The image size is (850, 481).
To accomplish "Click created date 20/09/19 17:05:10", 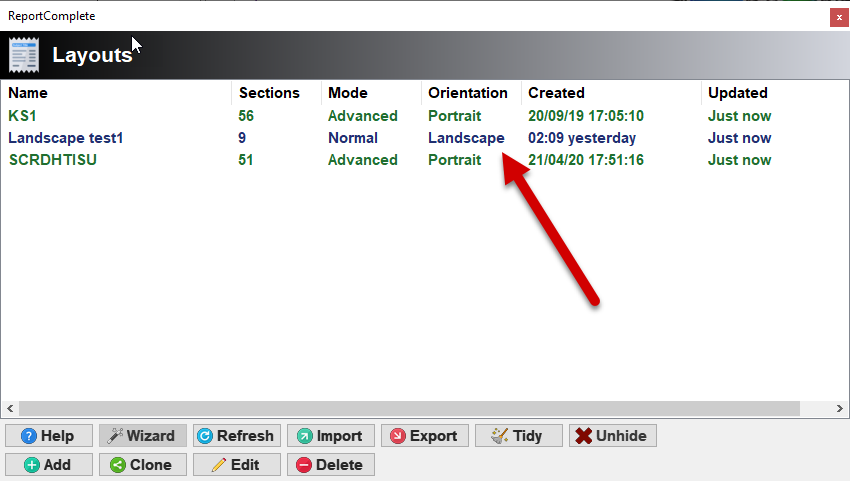I will [x=586, y=116].
